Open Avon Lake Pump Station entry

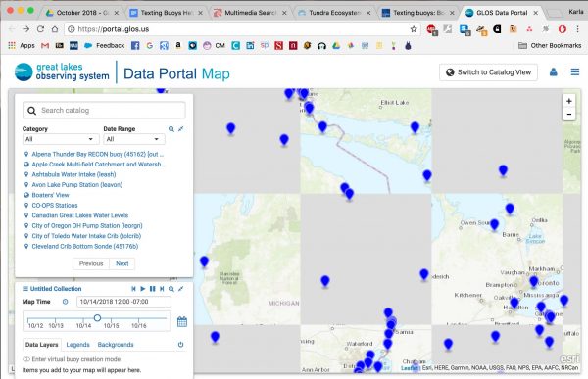(x=77, y=184)
